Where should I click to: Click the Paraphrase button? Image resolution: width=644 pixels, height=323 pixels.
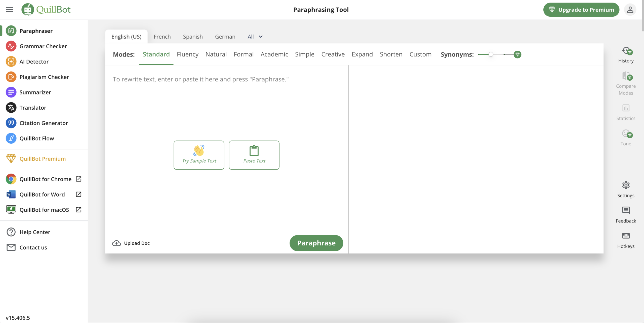click(316, 243)
